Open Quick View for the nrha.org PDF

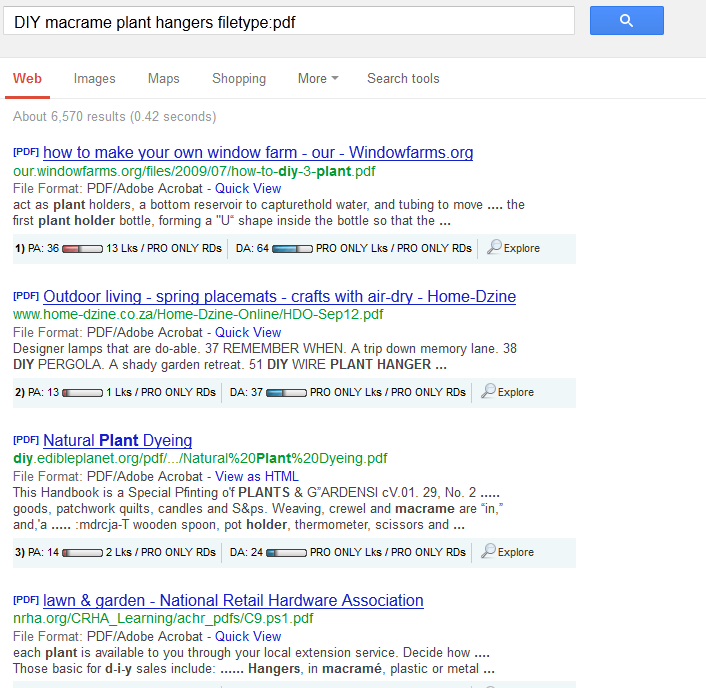click(248, 636)
